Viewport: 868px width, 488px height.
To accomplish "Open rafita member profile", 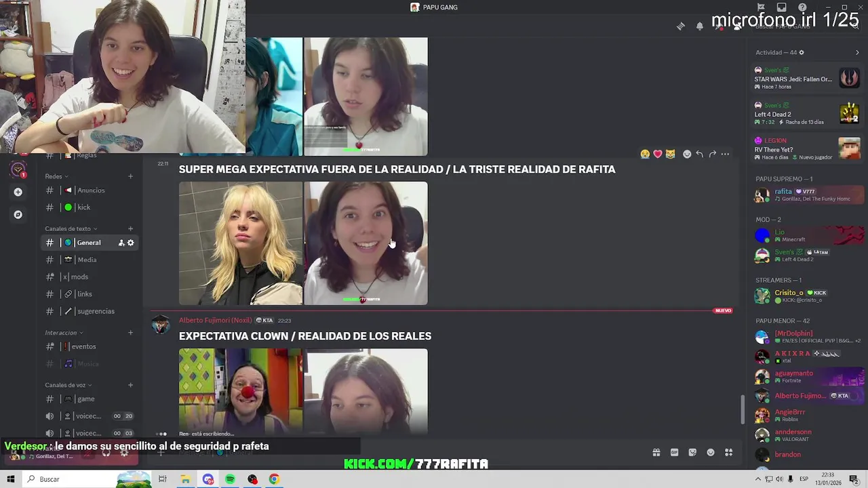I will coord(808,195).
